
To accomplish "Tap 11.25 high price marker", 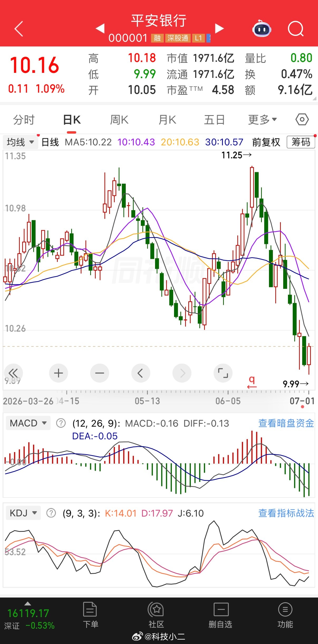I will tap(236, 155).
